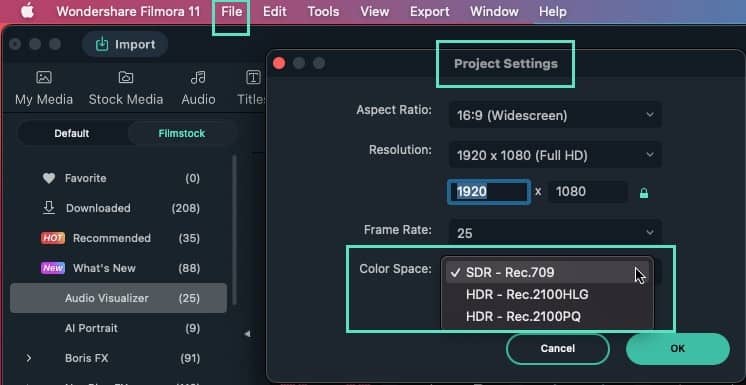Choose HDR - Rec.2100PQ color space
This screenshot has height=385, width=746.
(547, 316)
